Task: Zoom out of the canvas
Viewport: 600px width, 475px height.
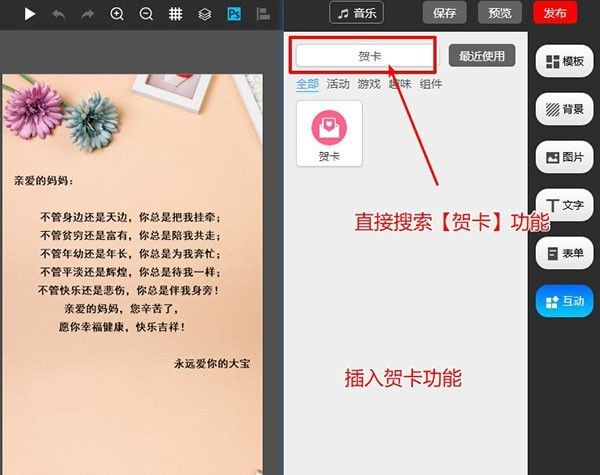Action: click(x=146, y=14)
